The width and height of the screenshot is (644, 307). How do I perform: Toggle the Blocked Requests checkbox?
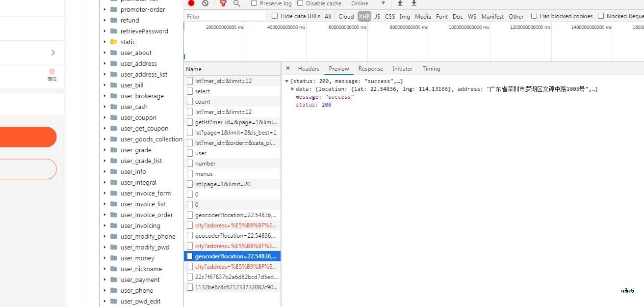pyautogui.click(x=601, y=16)
